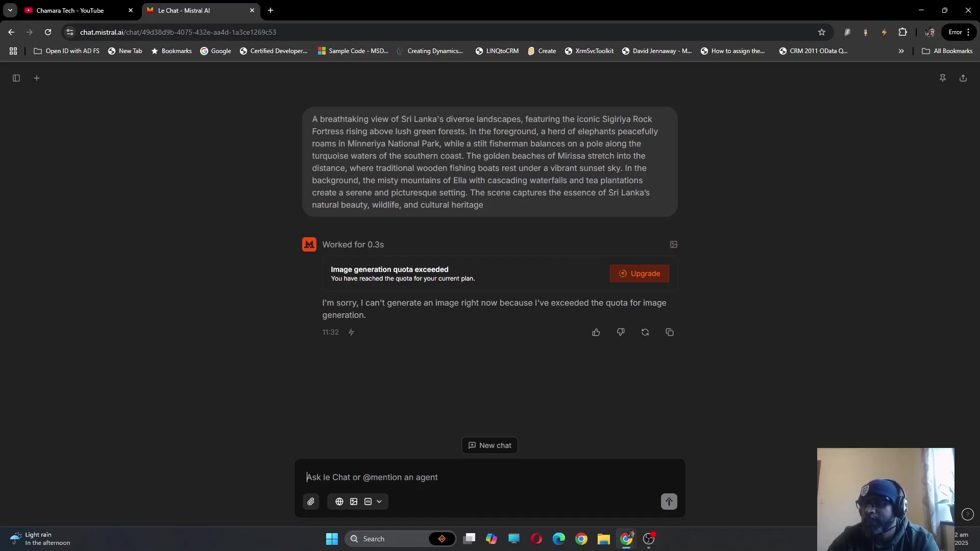
Task: Focus the Ask le Chat input field
Action: coord(490,477)
